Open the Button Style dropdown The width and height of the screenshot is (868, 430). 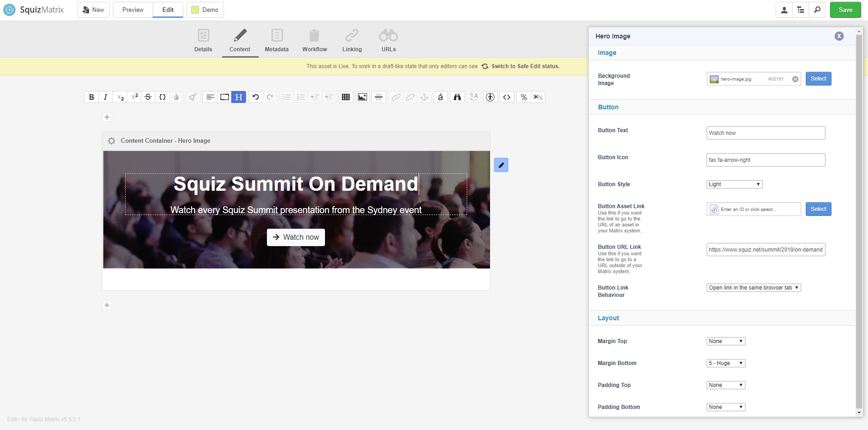735,184
